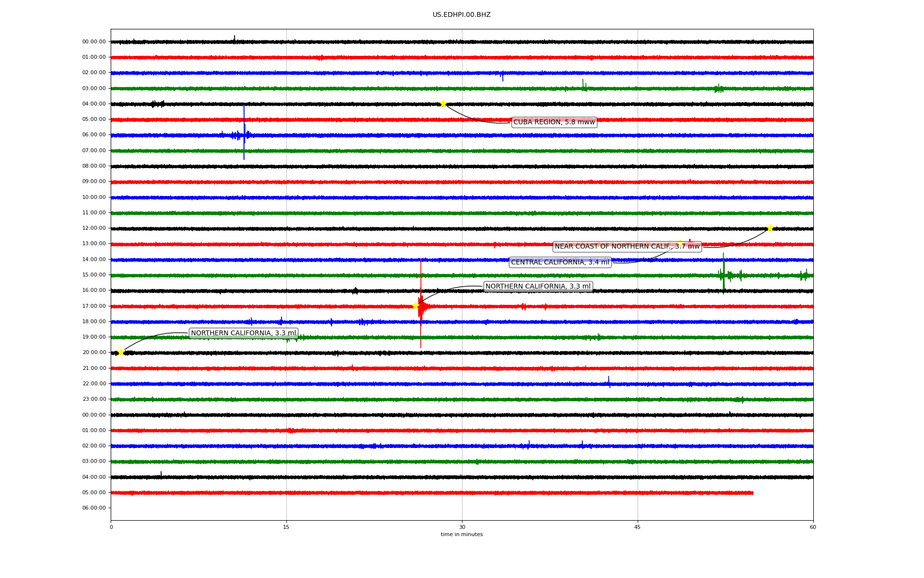Click Northern California label connected to 20:00:00 star

point(243,333)
